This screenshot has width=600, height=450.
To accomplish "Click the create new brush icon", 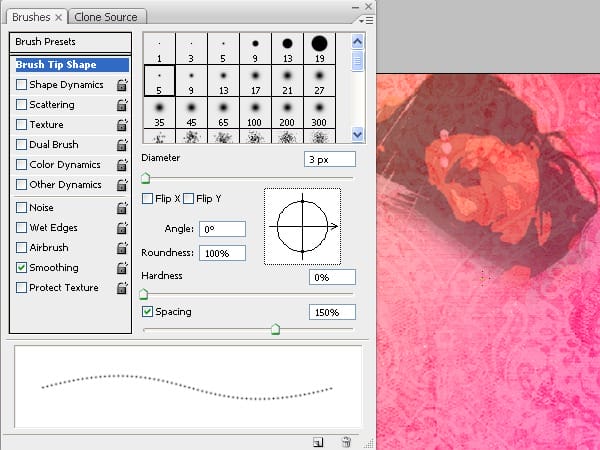I will coord(318,442).
